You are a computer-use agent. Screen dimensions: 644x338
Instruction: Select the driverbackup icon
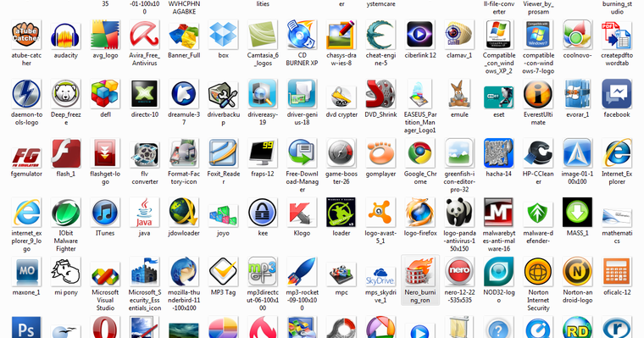pyautogui.click(x=224, y=94)
